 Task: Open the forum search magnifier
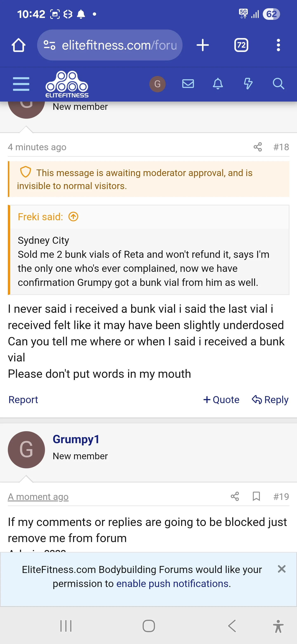(278, 84)
